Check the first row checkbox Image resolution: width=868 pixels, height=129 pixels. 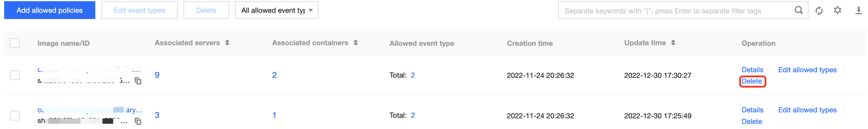click(x=15, y=75)
